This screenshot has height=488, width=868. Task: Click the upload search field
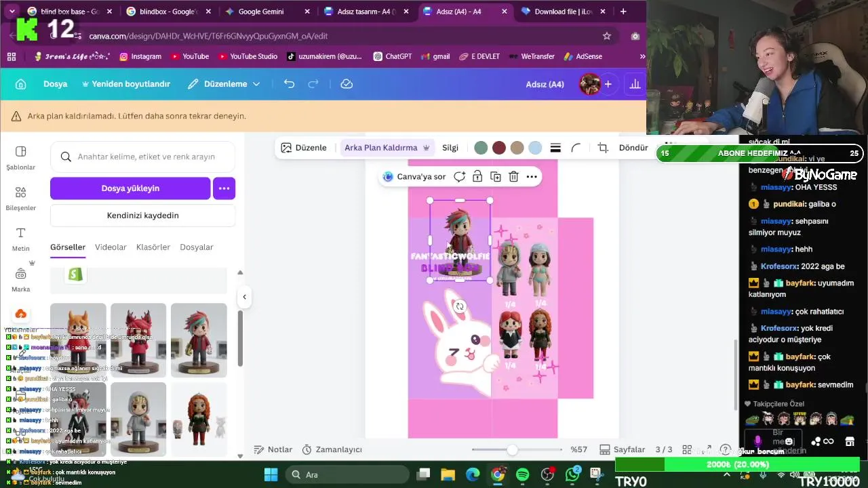pos(142,157)
